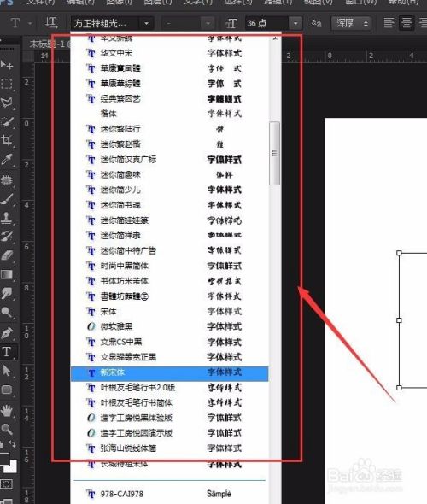
Task: Pick the 书体坊米芾体 font
Action: click(x=169, y=281)
